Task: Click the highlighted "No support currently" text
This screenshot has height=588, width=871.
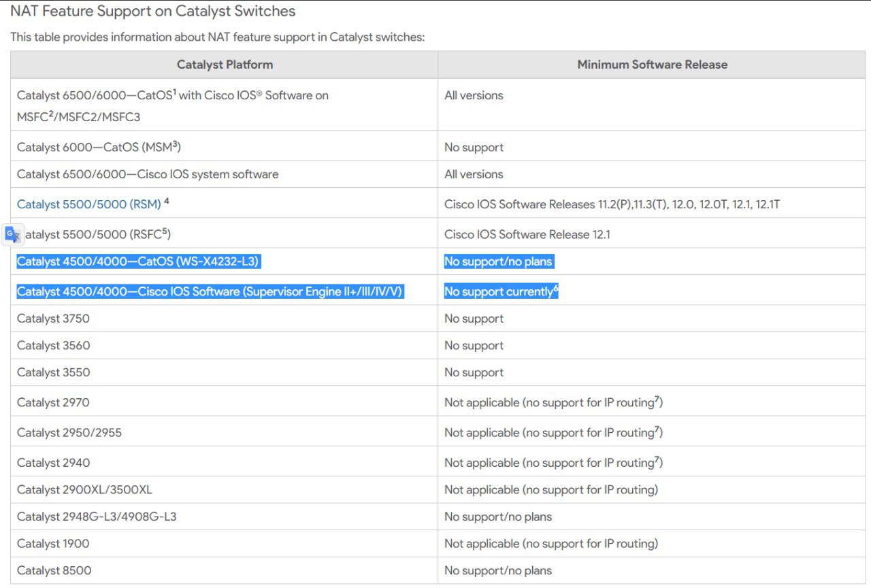Action: 501,291
